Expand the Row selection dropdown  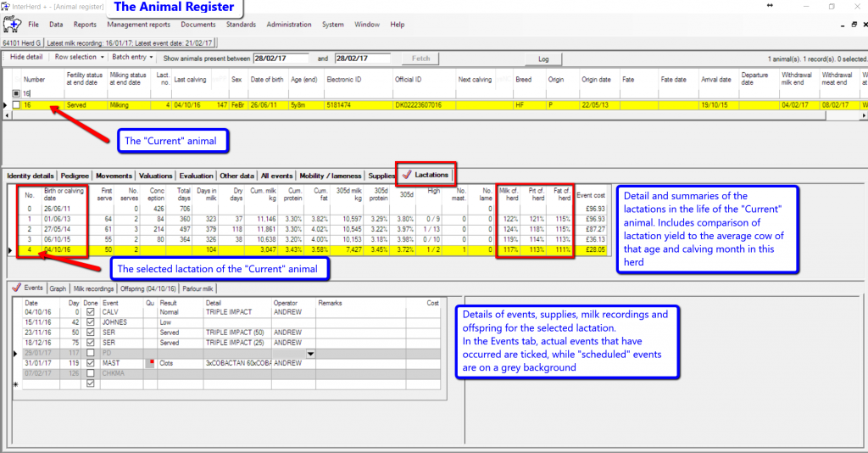tap(79, 57)
